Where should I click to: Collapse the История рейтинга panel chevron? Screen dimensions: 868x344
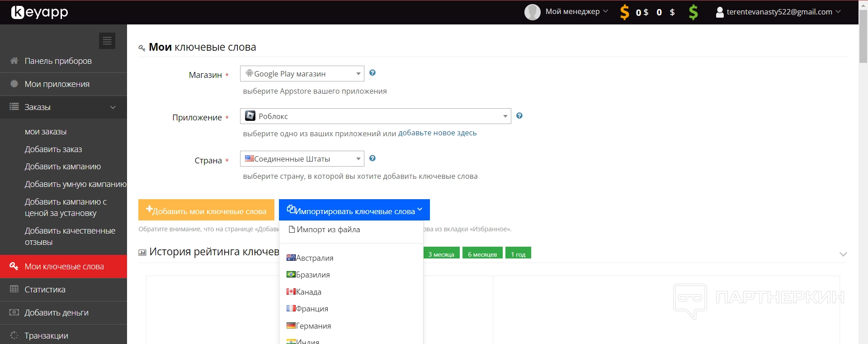tap(843, 254)
